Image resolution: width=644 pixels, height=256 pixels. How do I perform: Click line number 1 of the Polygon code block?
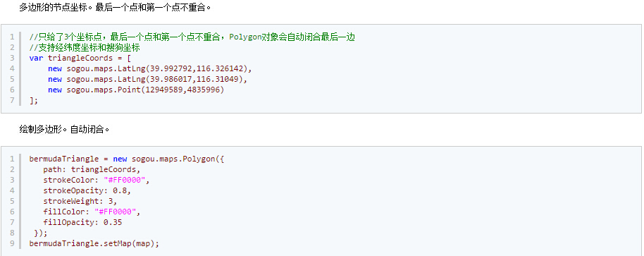[x=12, y=159]
